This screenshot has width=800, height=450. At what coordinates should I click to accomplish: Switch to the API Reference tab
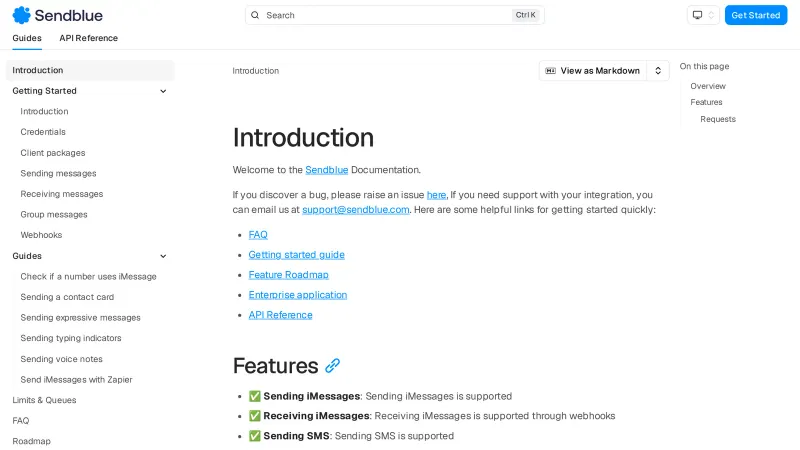tap(88, 38)
